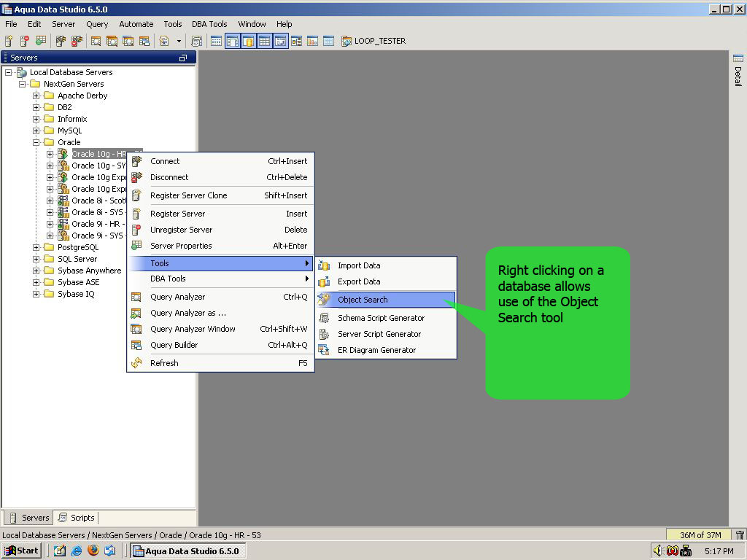The height and width of the screenshot is (560, 747).
Task: Click the Export Data icon in the submenu
Action: click(324, 281)
